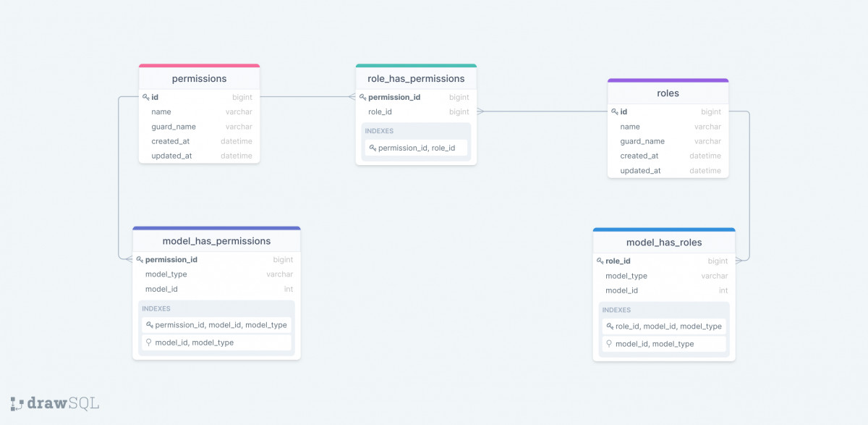
Task: Click key icon in model_has_roles role_id row
Action: 600,261
